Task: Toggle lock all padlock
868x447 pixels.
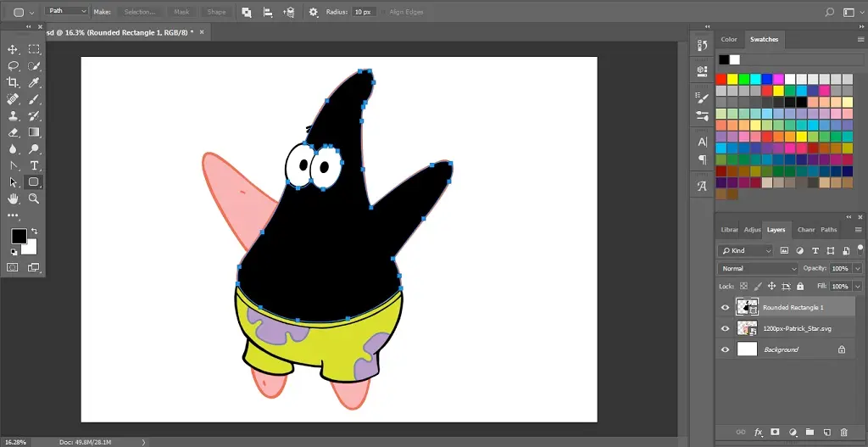Action: (800, 287)
